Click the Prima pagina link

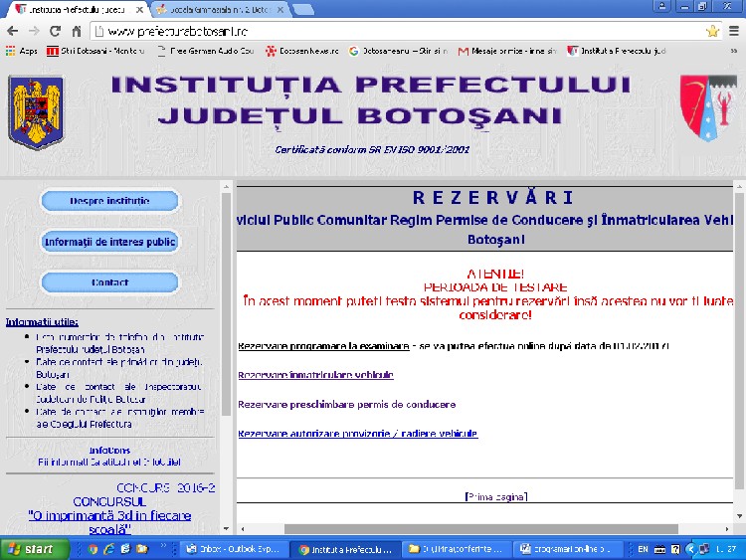495,496
